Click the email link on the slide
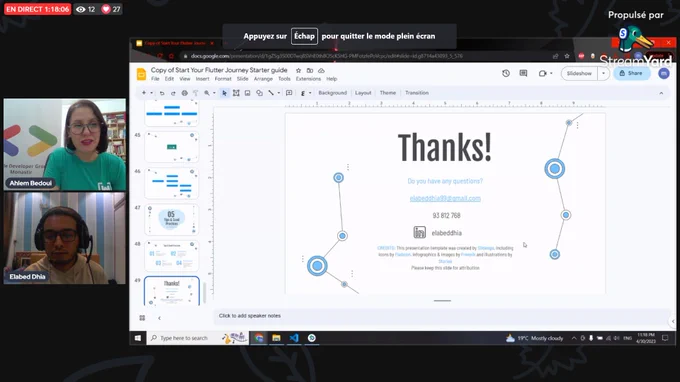 [445, 199]
